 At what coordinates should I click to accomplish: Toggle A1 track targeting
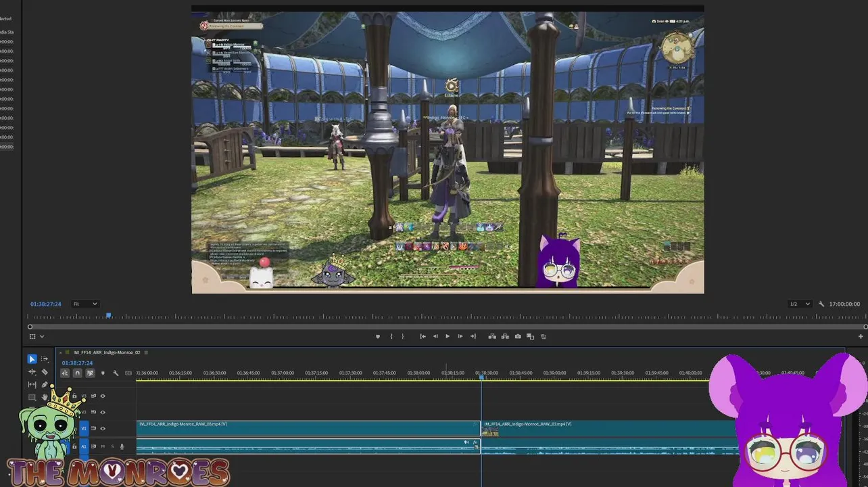click(85, 446)
